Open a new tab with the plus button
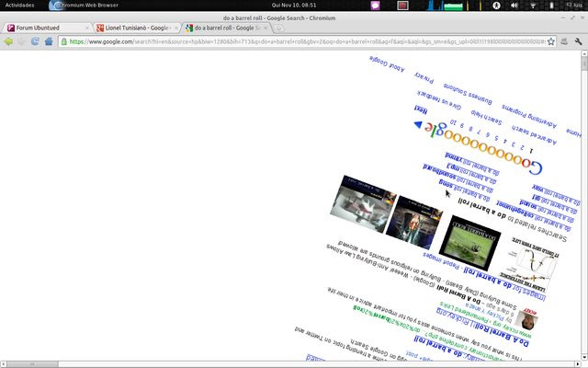Image resolution: width=588 pixels, height=368 pixels. [x=278, y=29]
